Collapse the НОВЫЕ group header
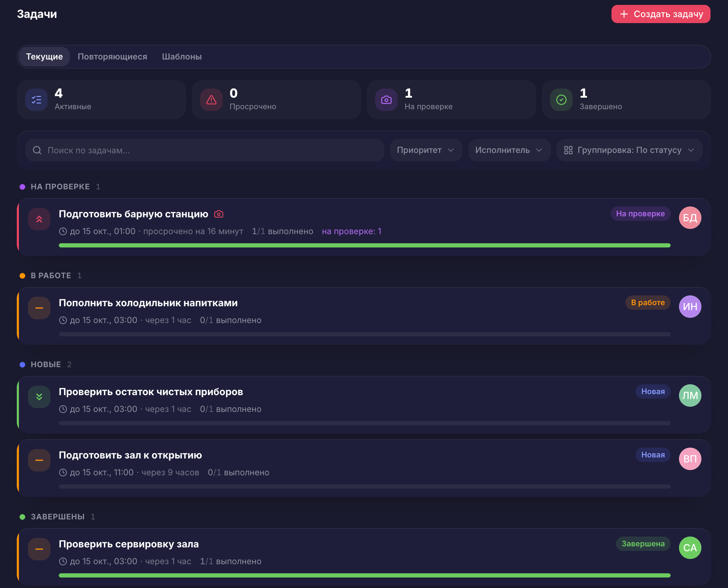Screen dimensions: 728x588 pos(45,364)
